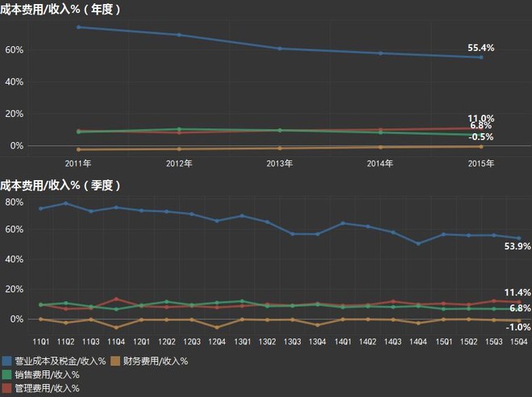532x397 pixels.
Task: Click the blue data point at 2012年
Action: 179,35
